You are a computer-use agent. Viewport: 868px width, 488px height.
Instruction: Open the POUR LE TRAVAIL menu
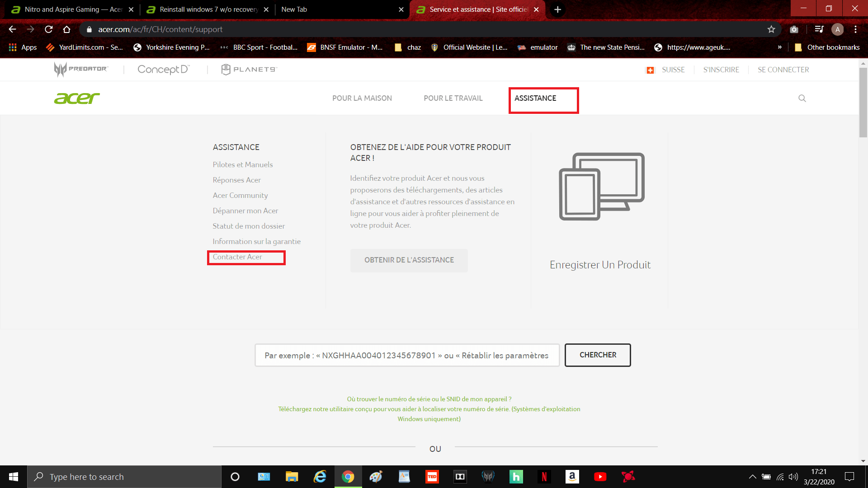click(453, 98)
